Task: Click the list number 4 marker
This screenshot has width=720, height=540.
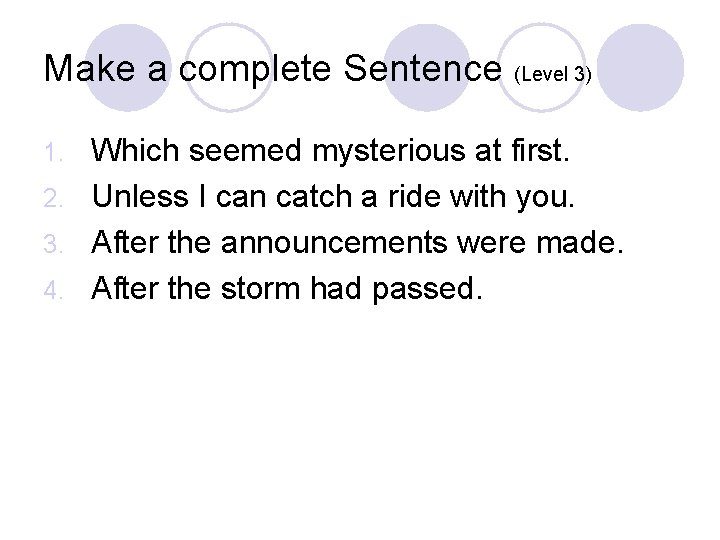Action: (x=53, y=291)
